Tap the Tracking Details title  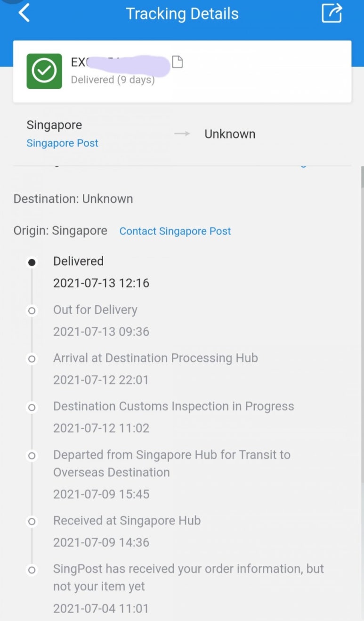pyautogui.click(x=182, y=14)
